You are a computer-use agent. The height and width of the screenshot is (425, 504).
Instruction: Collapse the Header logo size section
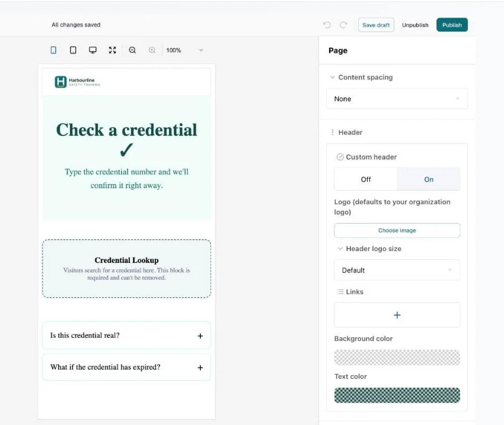(340, 249)
